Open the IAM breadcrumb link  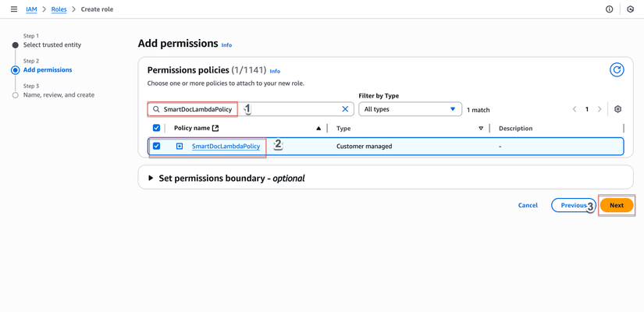coord(31,9)
